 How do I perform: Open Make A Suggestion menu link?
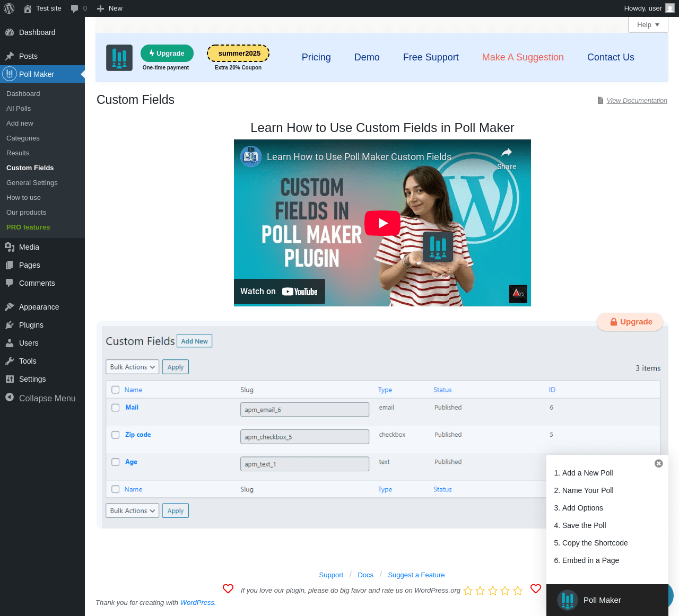[523, 57]
